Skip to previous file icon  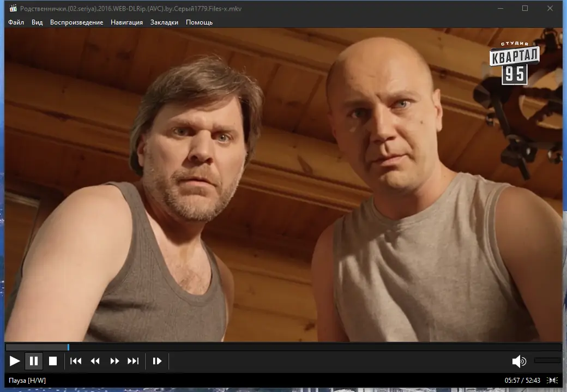76,361
